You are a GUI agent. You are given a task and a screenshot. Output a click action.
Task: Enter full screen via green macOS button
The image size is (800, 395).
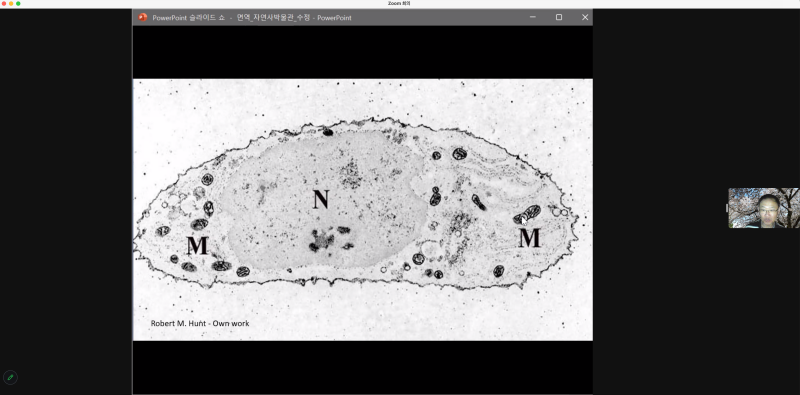18,4
